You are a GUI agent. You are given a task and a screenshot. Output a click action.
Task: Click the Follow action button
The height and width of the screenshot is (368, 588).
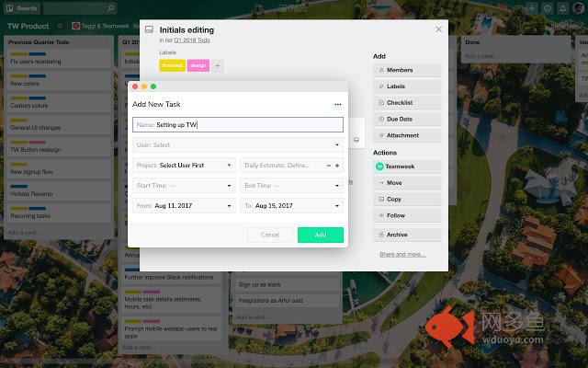[407, 215]
